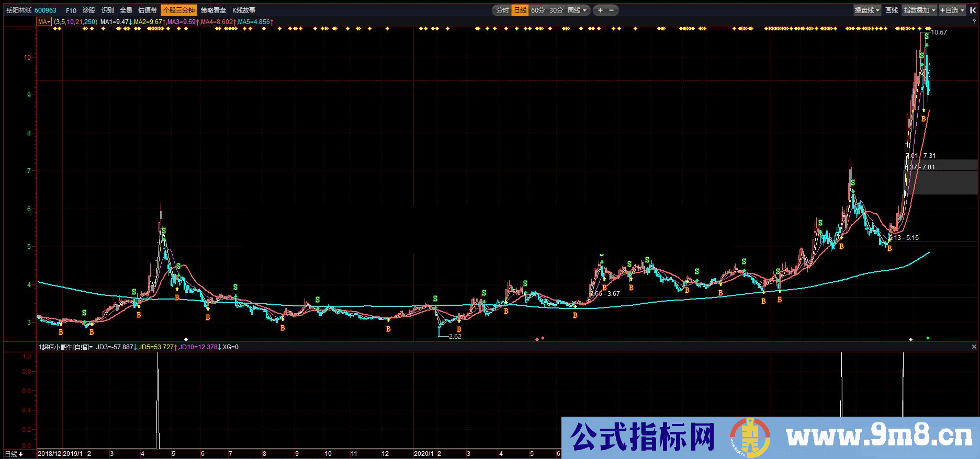This screenshot has width=980, height=459.
Task: Click the 2019/1 date on time axis
Action: [73, 454]
